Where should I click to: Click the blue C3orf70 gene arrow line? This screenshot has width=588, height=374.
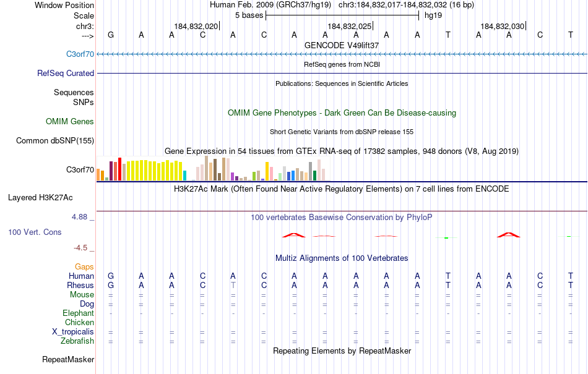pos(342,54)
